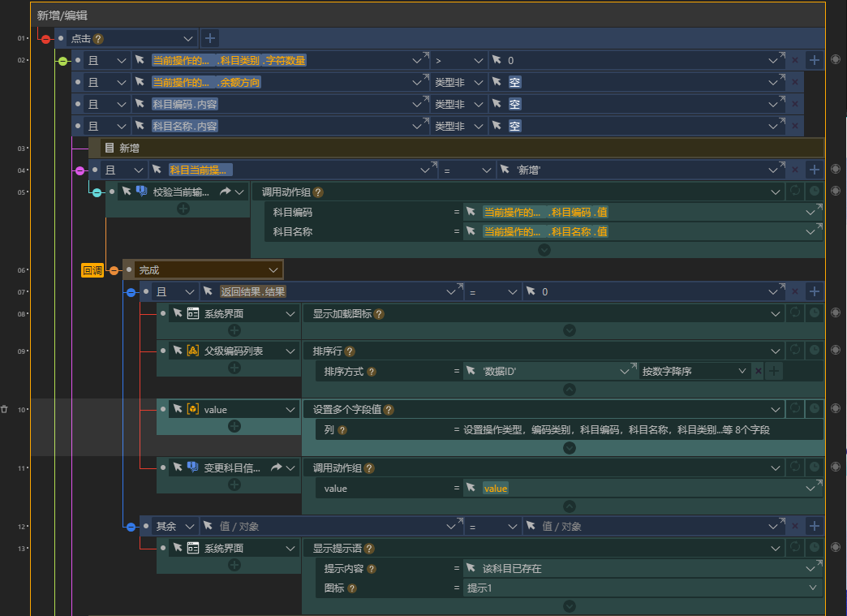Add a sort entry in 排序方式 row
The height and width of the screenshot is (616, 847).
click(774, 371)
